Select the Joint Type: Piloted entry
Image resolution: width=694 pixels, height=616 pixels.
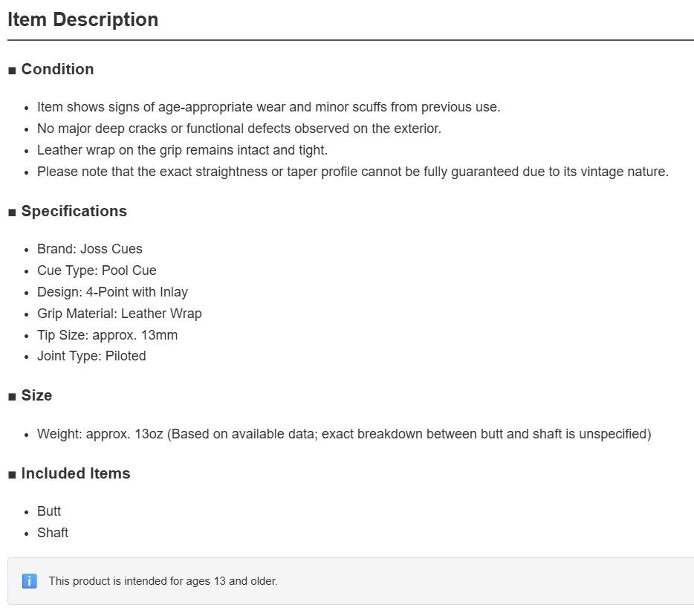pyautogui.click(x=91, y=356)
